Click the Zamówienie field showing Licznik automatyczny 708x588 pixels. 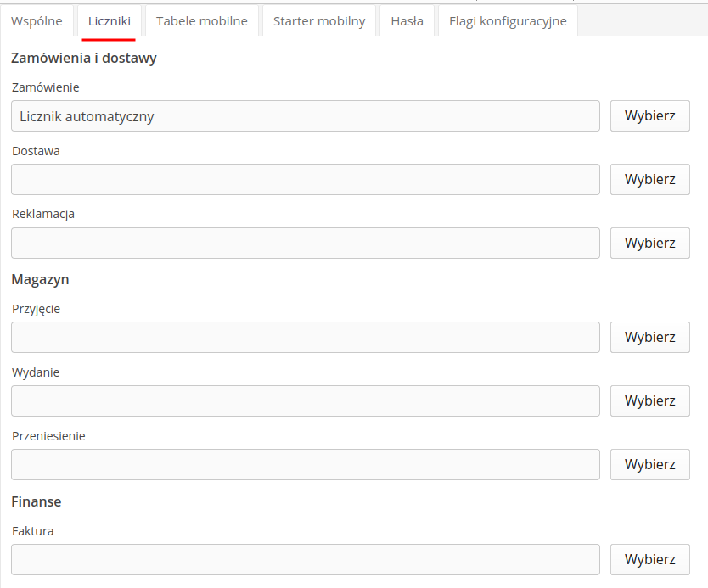tap(306, 116)
